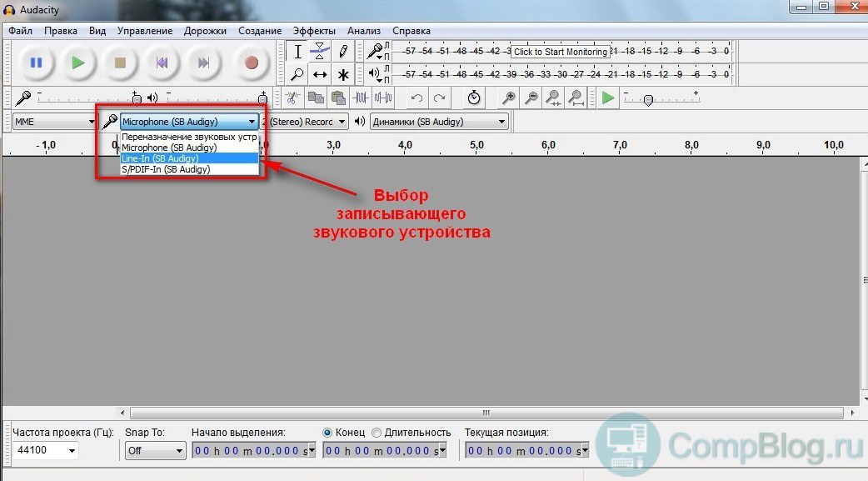Adjust the playback speed slider
The height and width of the screenshot is (481, 868).
648,100
